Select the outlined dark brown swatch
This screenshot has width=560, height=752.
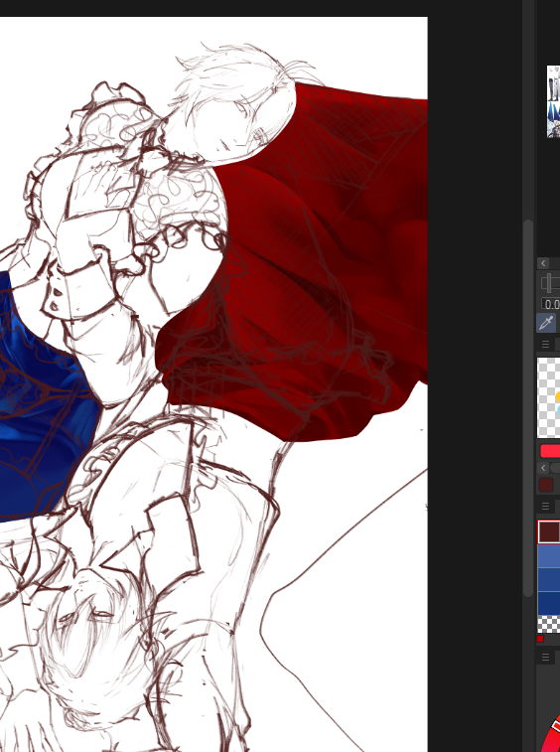(x=549, y=531)
